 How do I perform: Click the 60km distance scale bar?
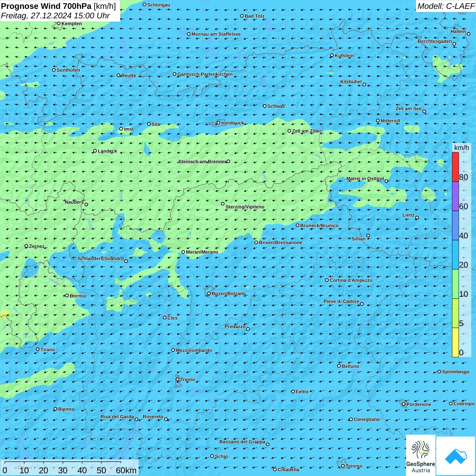click(63, 462)
